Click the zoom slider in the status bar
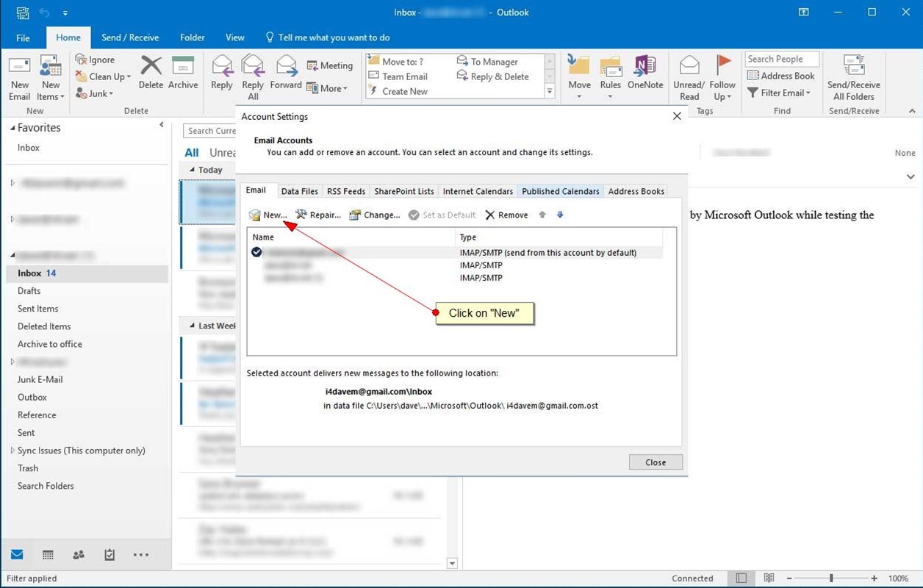Image resolution: width=923 pixels, height=588 pixels. click(832, 578)
